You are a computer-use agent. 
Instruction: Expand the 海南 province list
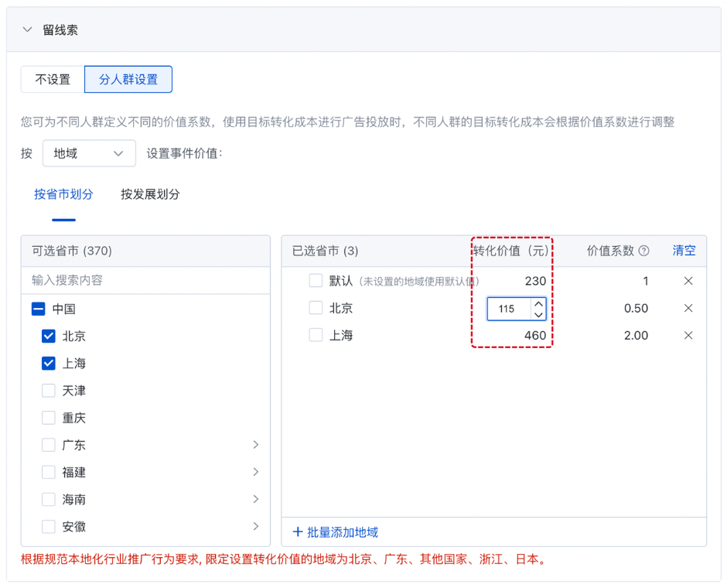pyautogui.click(x=255, y=499)
